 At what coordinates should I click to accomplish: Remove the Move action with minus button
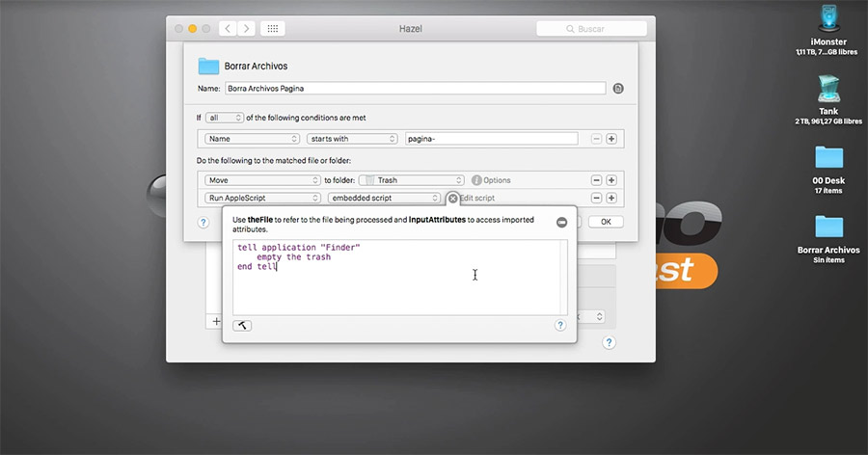596,180
